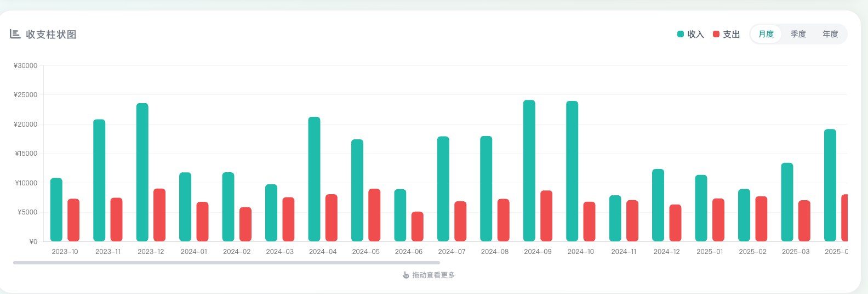This screenshot has height=294, width=868.
Task: Click the red expense bar for 2023-12
Action: pos(159,215)
